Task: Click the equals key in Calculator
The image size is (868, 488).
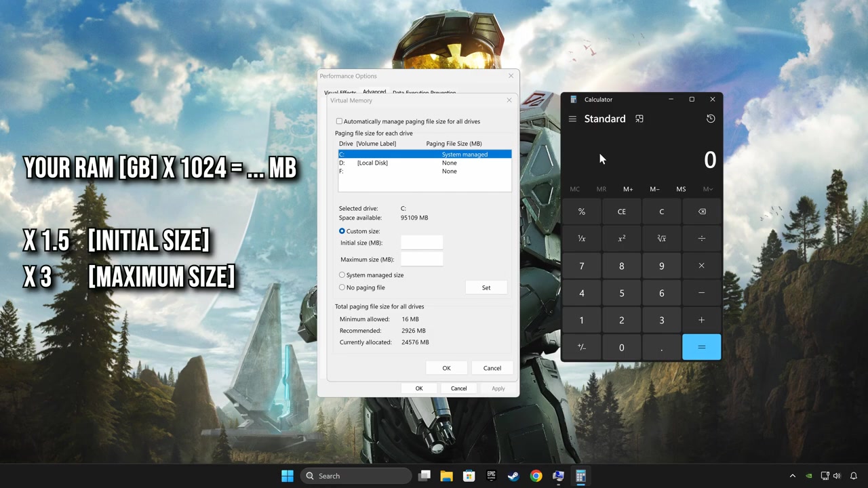Action: point(702,347)
